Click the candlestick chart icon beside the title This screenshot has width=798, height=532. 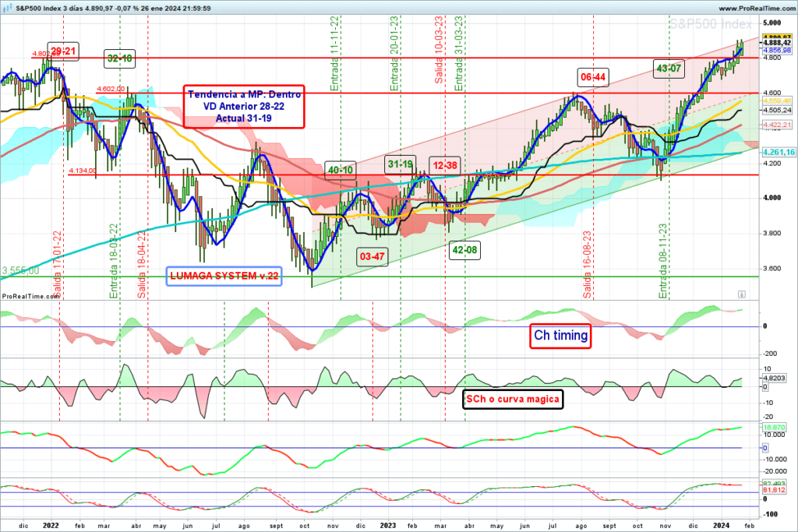(7, 8)
